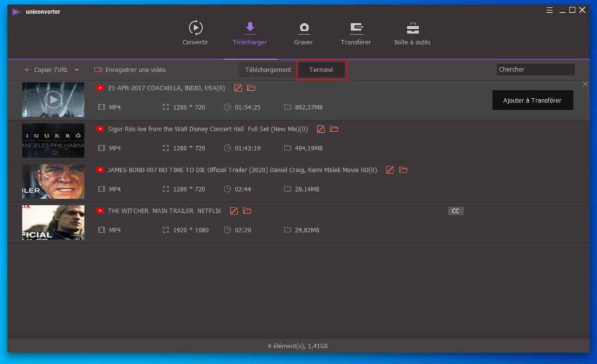
Task: Open the hamburger menu in title bar
Action: pos(549,10)
